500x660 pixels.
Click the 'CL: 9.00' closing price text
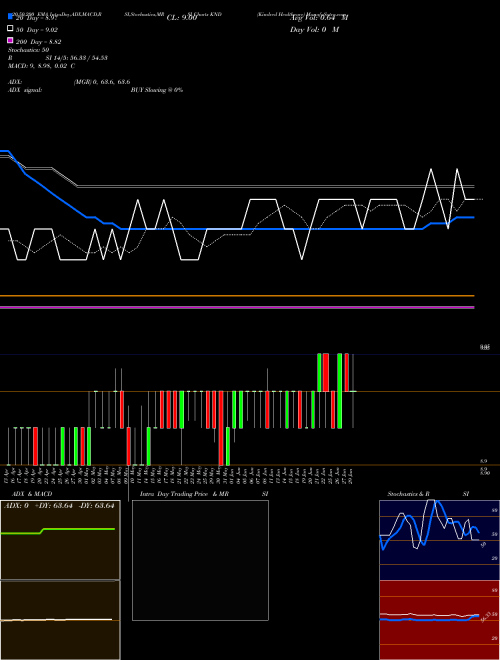182,18
